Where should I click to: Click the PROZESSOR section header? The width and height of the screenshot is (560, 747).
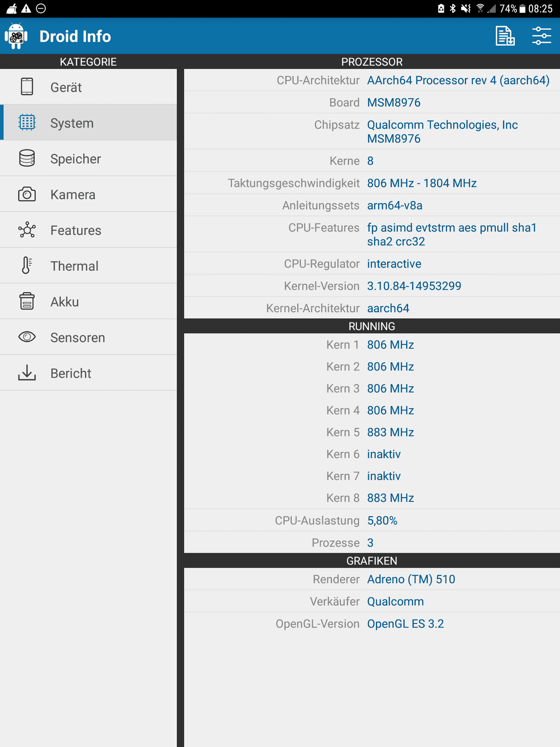tap(372, 62)
